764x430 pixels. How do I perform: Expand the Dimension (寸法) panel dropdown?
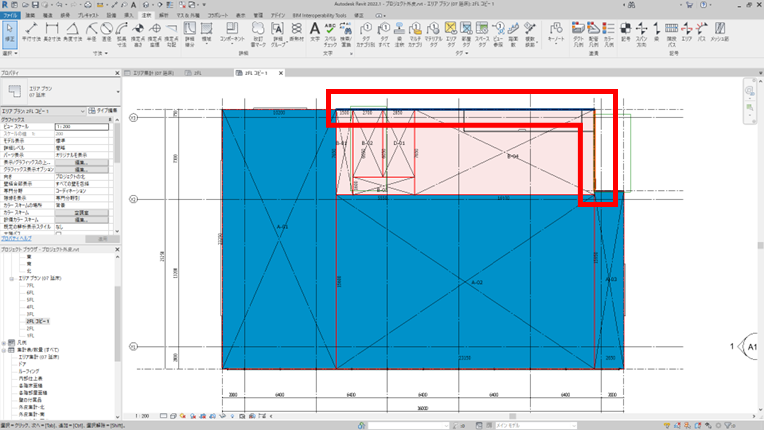(100, 53)
